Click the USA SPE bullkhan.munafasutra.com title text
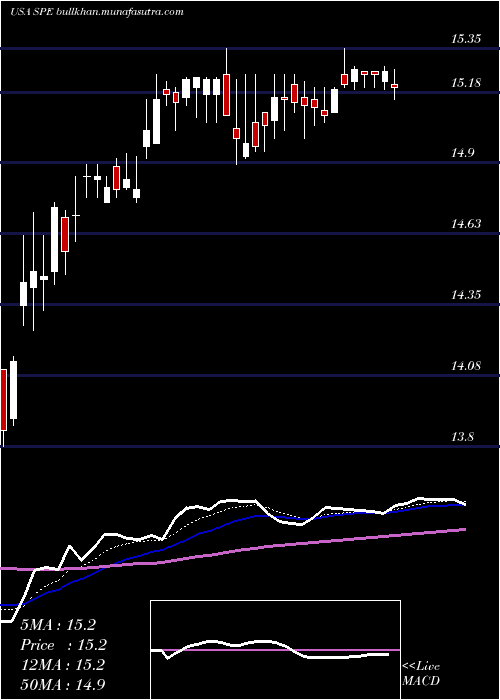The image size is (500, 700). tap(97, 12)
